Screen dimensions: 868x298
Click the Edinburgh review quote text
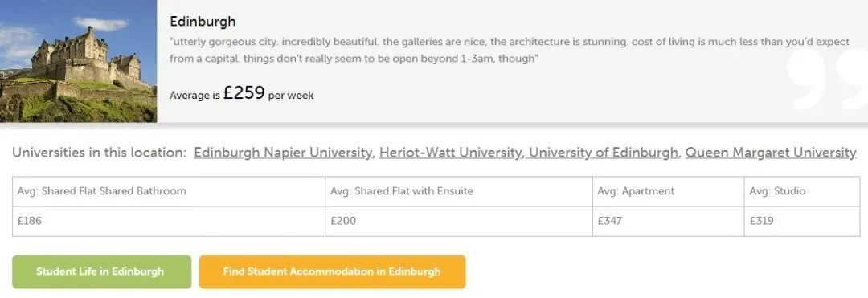[x=510, y=50]
